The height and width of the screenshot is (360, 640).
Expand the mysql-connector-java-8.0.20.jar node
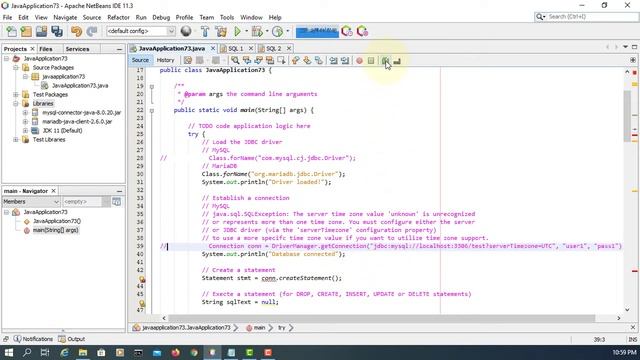25,113
